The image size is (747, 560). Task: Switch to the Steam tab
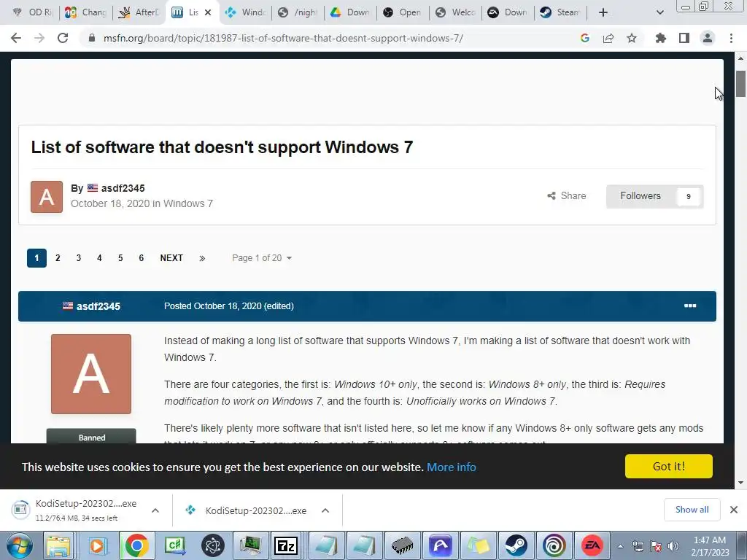560,12
